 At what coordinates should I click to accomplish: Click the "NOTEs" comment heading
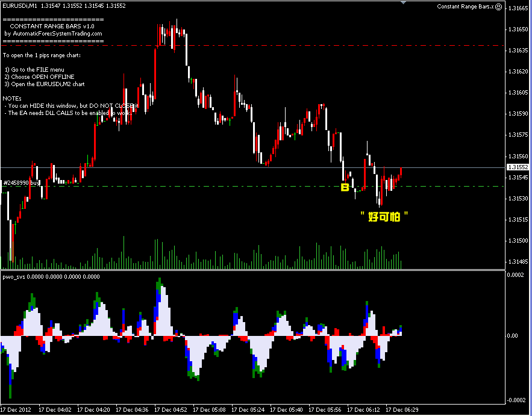pos(12,98)
